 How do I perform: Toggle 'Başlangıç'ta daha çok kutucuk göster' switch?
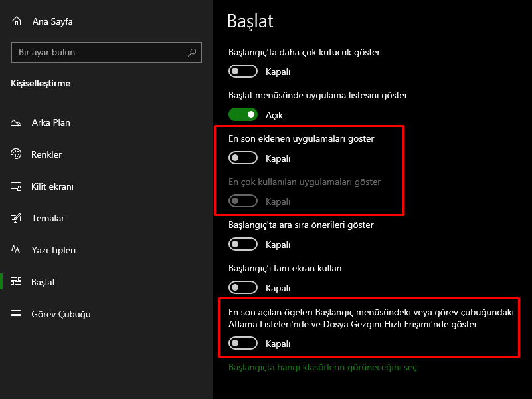click(243, 71)
